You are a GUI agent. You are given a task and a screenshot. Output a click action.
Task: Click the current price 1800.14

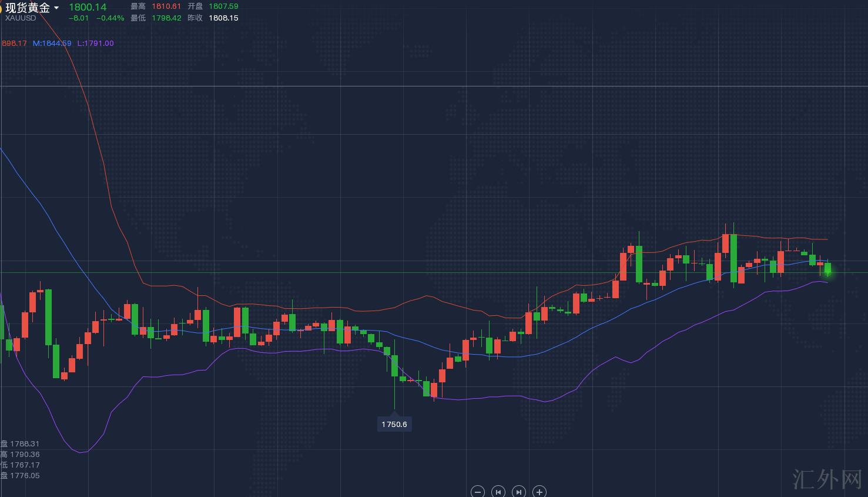[x=88, y=7]
